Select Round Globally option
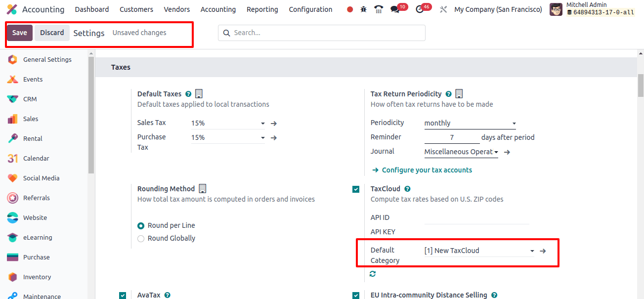The height and width of the screenshot is (299, 644). pyautogui.click(x=141, y=238)
